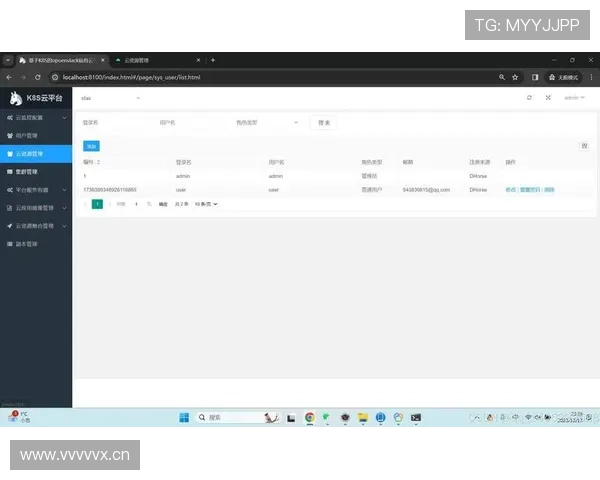Open the admin user dropdown menu
The image size is (600, 480).
(575, 98)
